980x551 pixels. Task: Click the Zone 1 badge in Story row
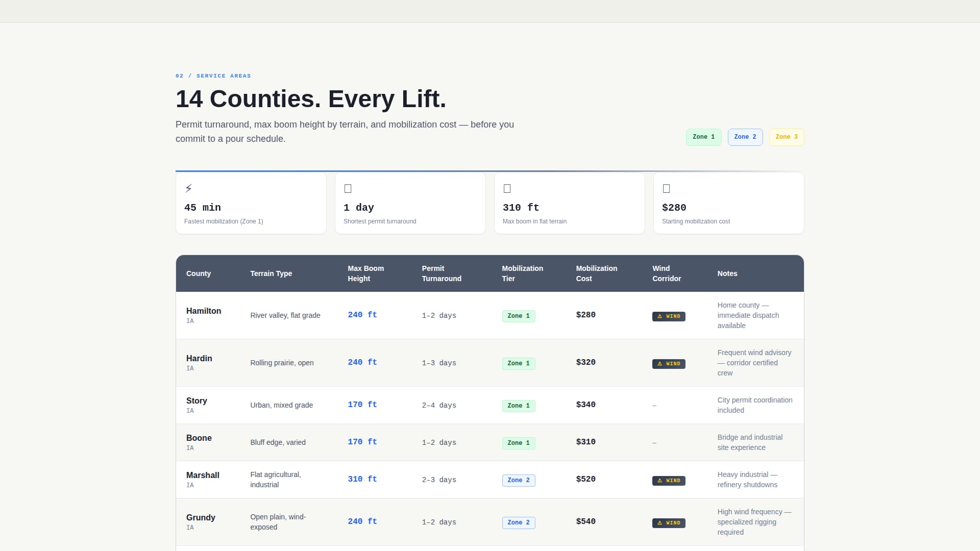519,406
